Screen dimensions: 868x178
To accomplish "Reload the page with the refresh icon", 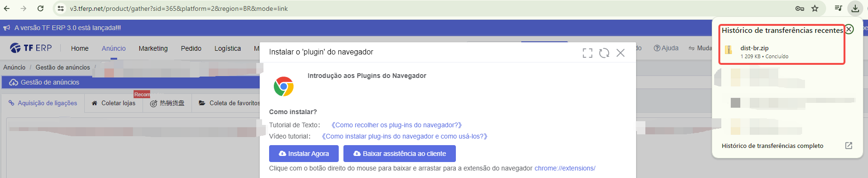I will [x=40, y=8].
